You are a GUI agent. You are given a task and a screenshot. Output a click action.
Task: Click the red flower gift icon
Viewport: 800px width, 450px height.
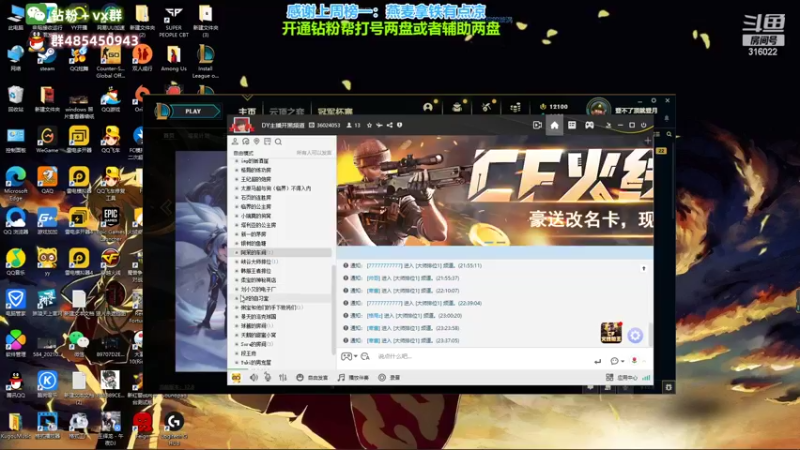(634, 360)
